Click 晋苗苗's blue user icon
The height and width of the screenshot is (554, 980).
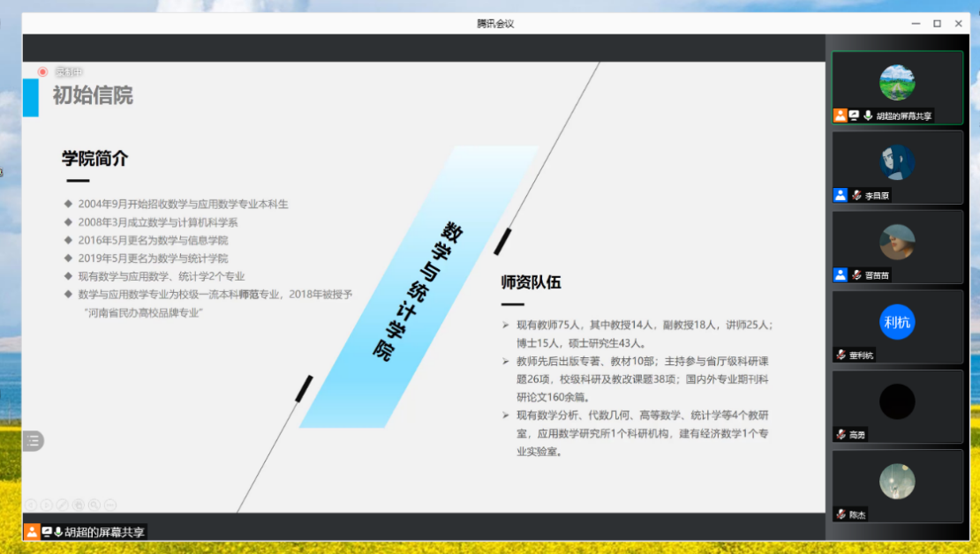click(x=841, y=275)
